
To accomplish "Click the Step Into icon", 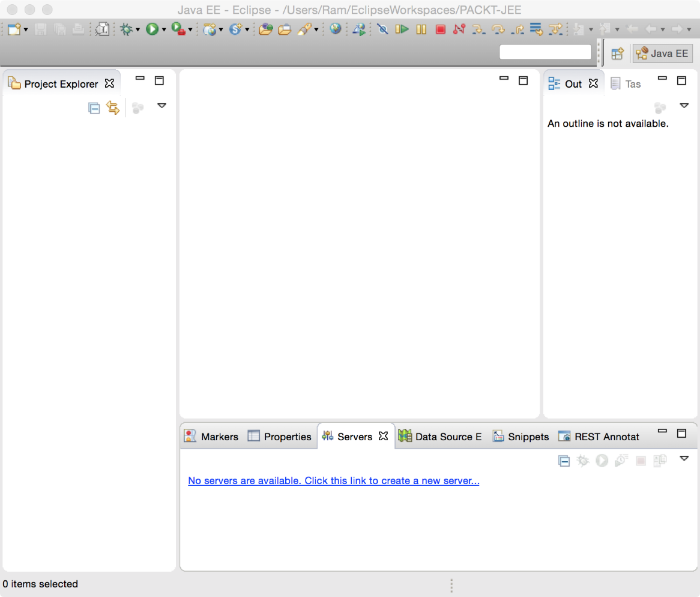I will click(x=478, y=29).
